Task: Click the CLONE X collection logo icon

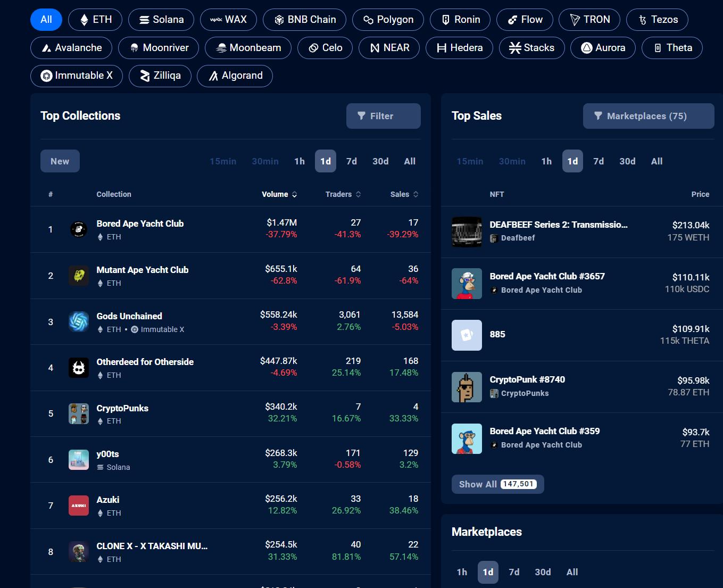Action: 79,552
